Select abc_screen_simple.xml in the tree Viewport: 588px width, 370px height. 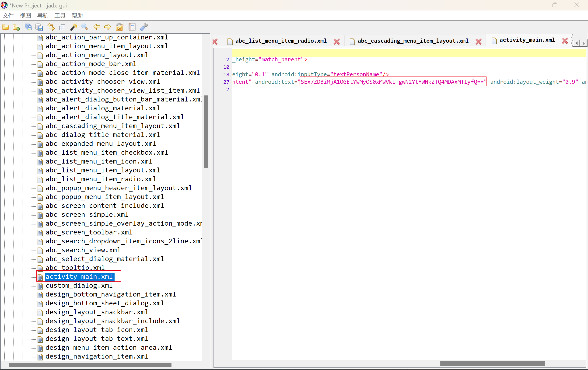[87, 215]
